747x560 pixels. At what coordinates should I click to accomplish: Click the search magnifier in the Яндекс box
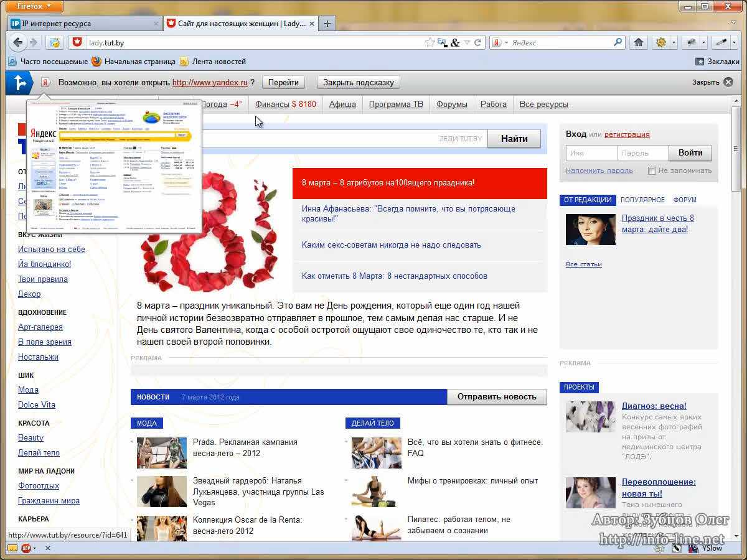click(x=618, y=42)
